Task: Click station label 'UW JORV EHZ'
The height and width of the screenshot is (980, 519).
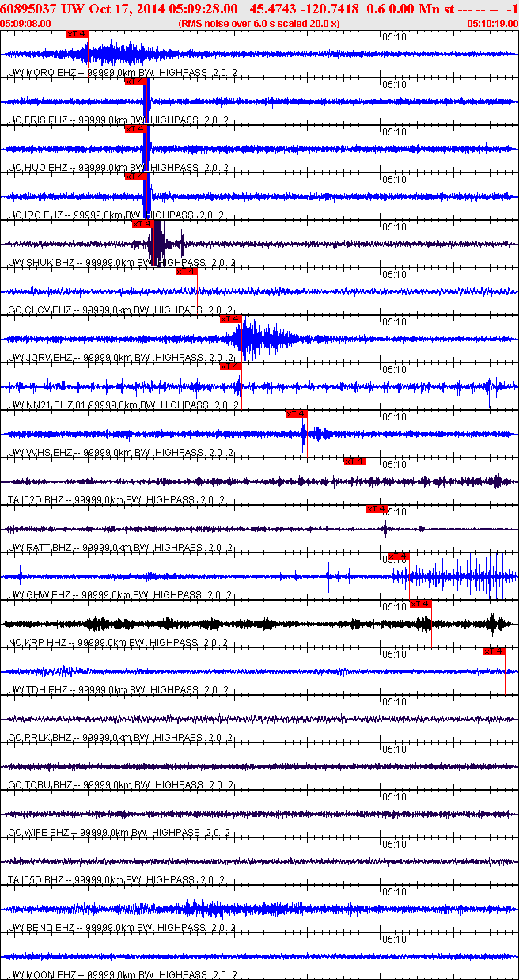Action: coord(39,357)
